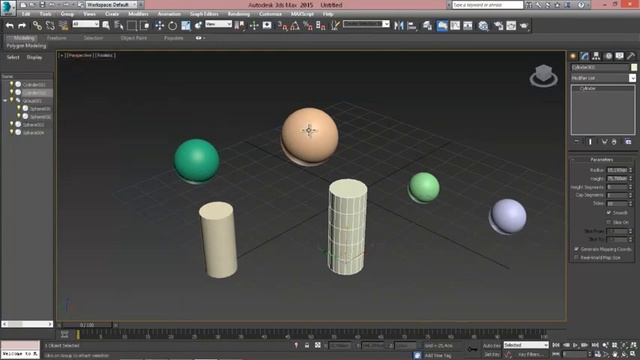The height and width of the screenshot is (360, 640).
Task: Click the Redo arrow in main toolbar
Action: [x=22, y=26]
